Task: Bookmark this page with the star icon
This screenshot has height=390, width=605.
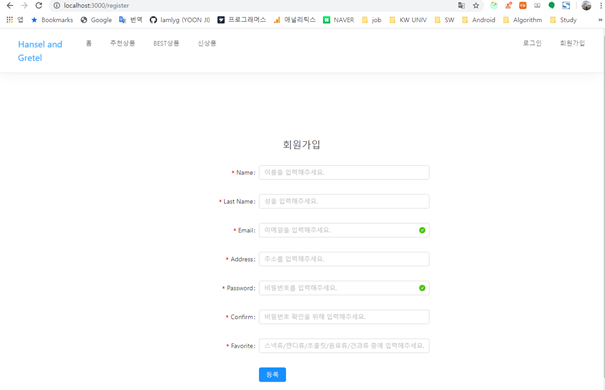Action: pyautogui.click(x=476, y=5)
